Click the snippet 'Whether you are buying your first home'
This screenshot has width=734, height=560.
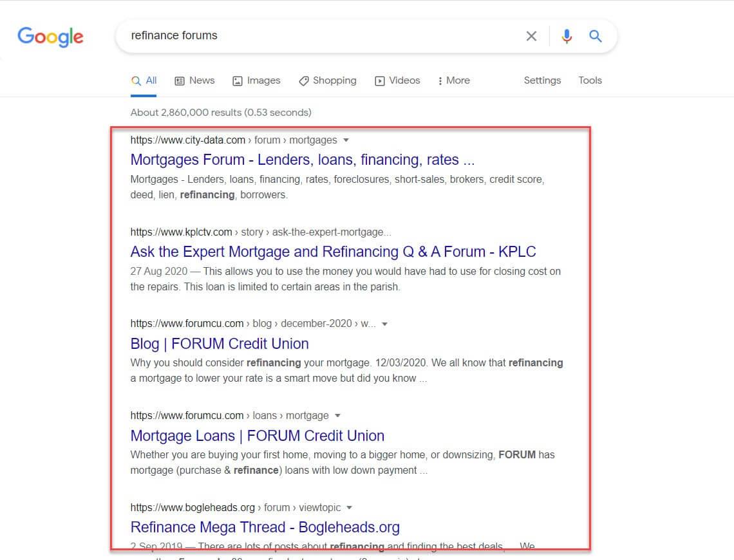pyautogui.click(x=342, y=462)
